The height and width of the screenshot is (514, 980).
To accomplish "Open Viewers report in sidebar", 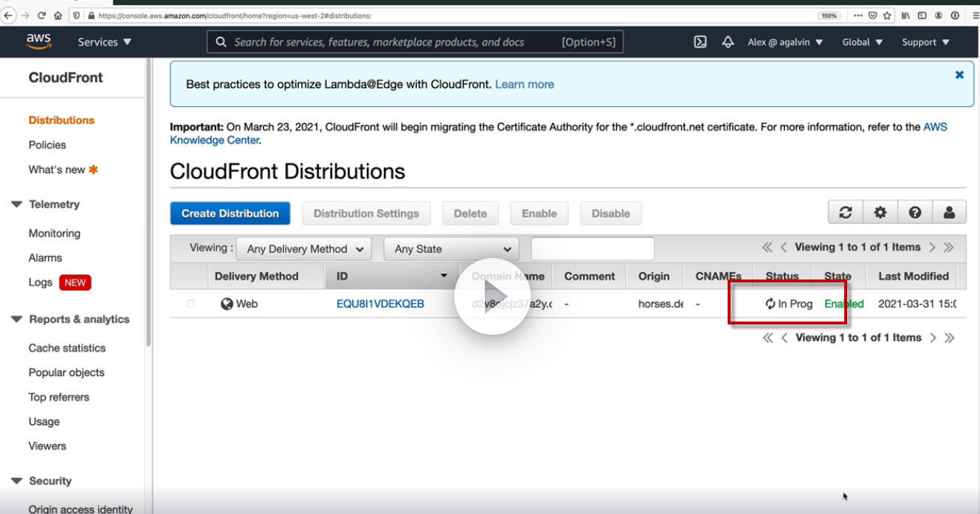I will pyautogui.click(x=47, y=446).
